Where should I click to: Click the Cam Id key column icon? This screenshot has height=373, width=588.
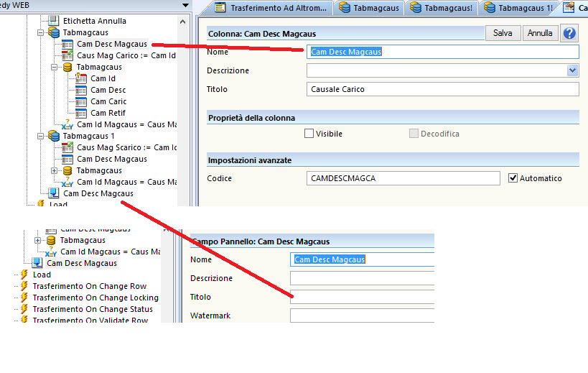click(81, 78)
